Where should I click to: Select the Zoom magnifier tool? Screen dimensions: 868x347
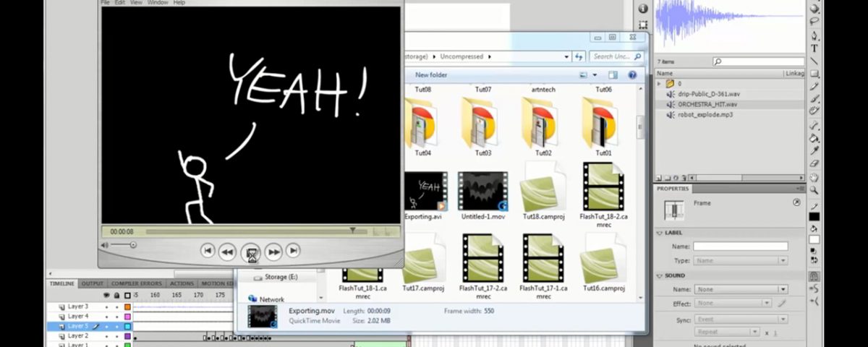tap(814, 190)
